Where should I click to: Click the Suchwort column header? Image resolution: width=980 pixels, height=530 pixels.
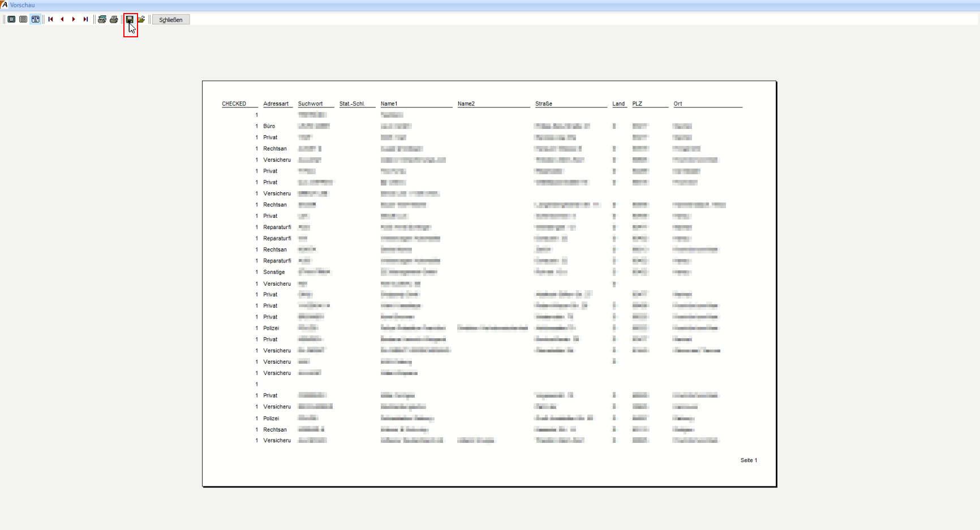(310, 104)
